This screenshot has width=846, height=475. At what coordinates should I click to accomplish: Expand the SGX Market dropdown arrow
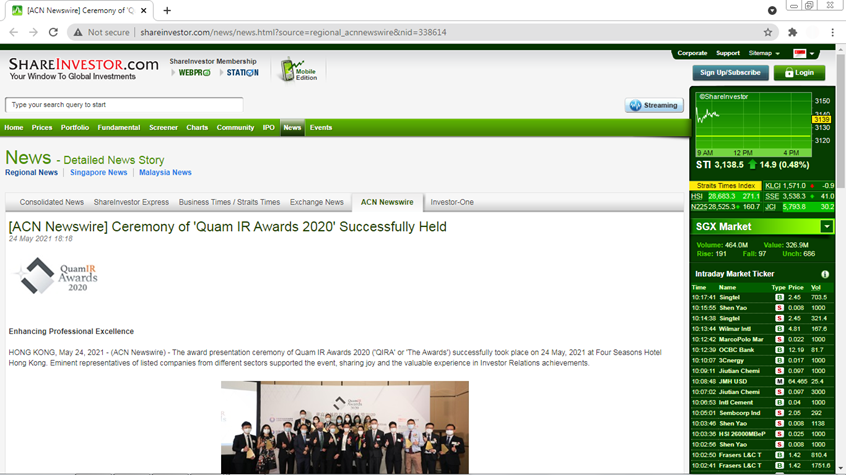pos(827,226)
